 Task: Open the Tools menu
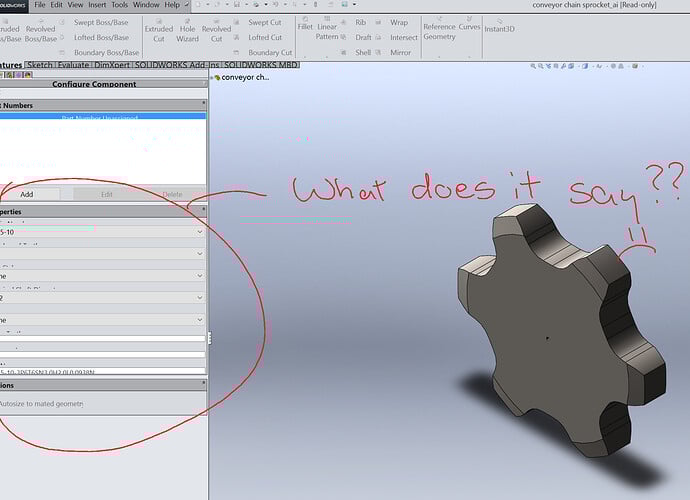point(119,5)
